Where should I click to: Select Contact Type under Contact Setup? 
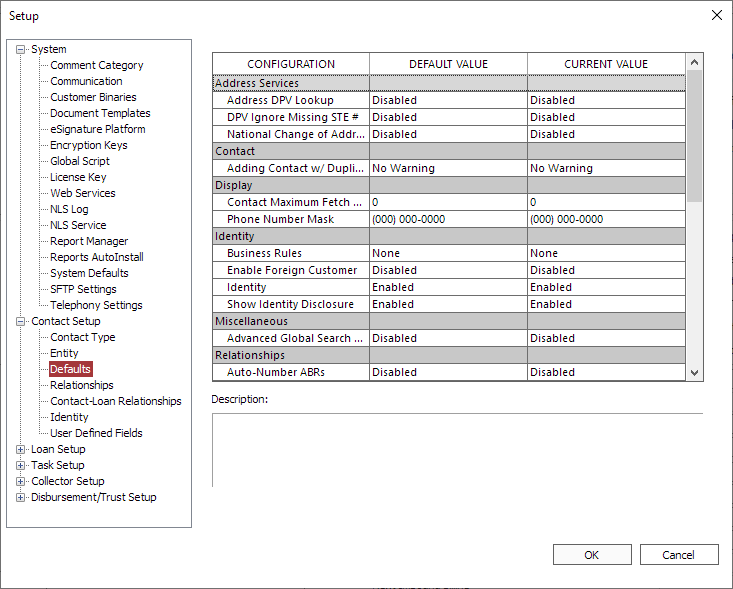click(x=83, y=337)
